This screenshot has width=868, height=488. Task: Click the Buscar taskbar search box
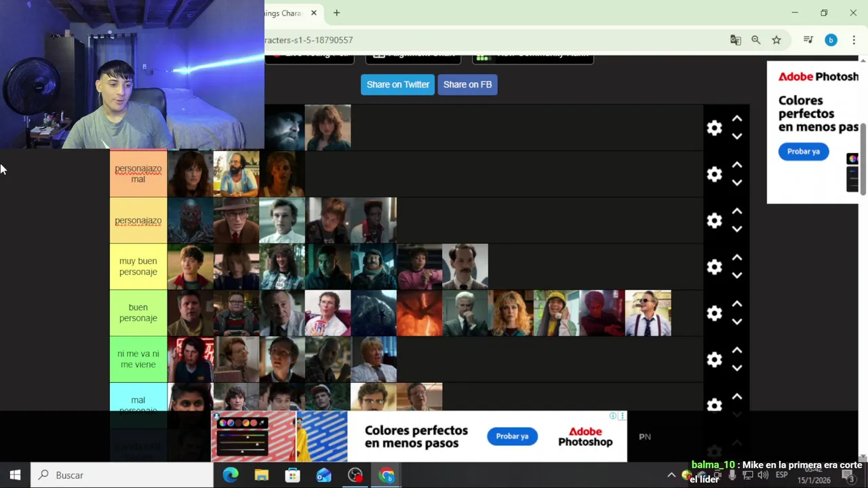coord(122,475)
